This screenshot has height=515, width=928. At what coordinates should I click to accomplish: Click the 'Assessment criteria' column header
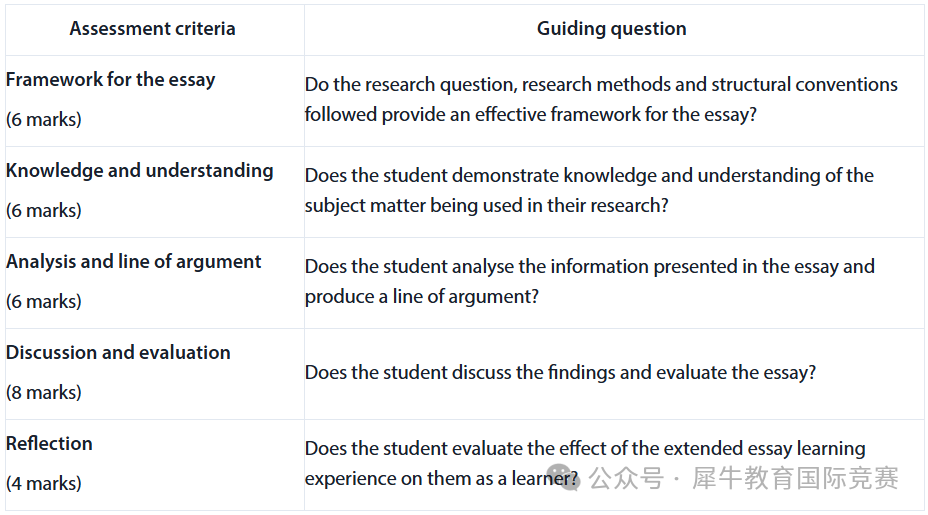pyautogui.click(x=152, y=28)
